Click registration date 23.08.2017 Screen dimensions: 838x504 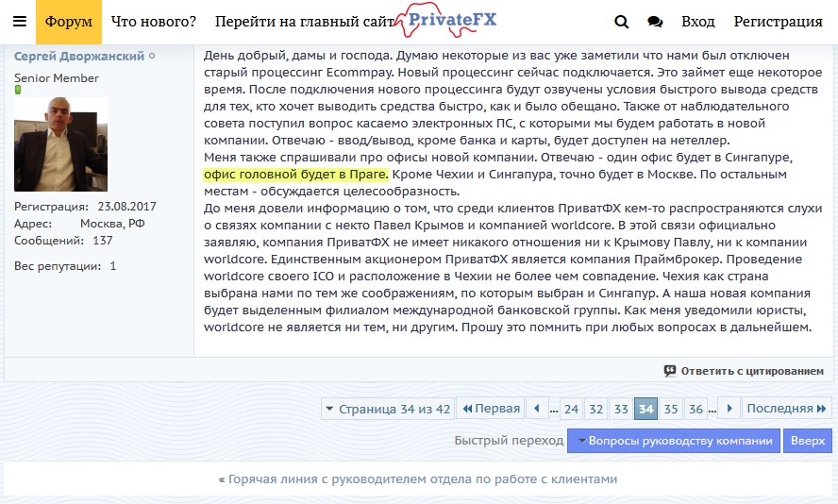click(x=126, y=207)
